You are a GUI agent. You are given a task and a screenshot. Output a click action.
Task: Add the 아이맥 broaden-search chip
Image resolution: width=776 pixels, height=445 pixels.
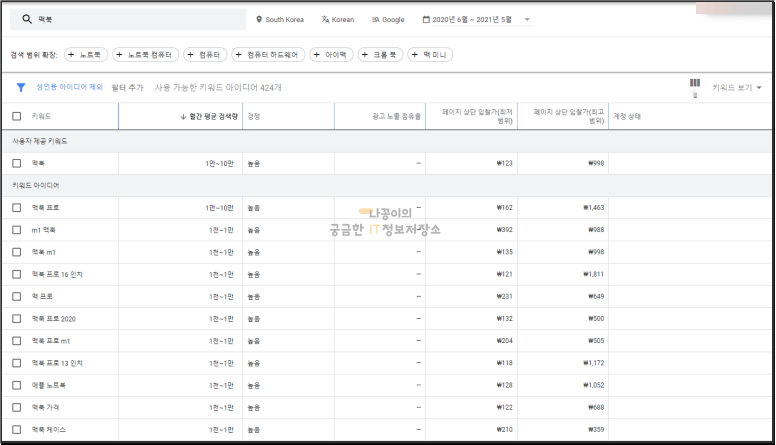click(331, 54)
